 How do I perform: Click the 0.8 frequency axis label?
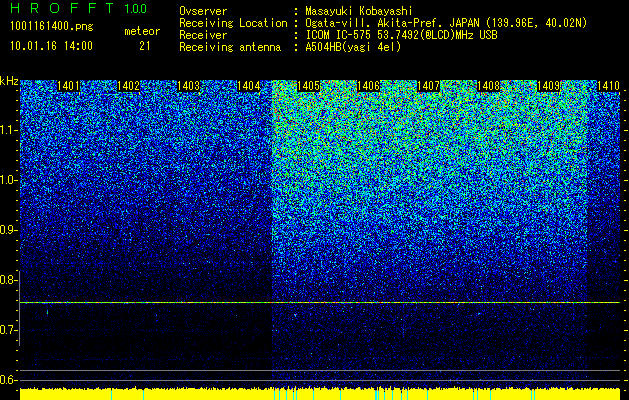(8, 280)
